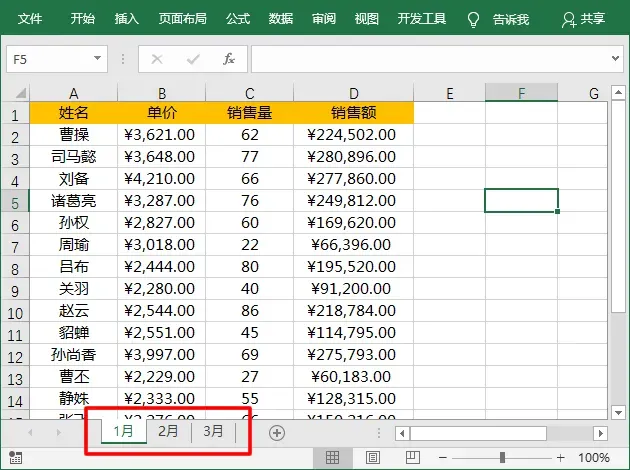
Task: Select column C header
Action: click(250, 93)
